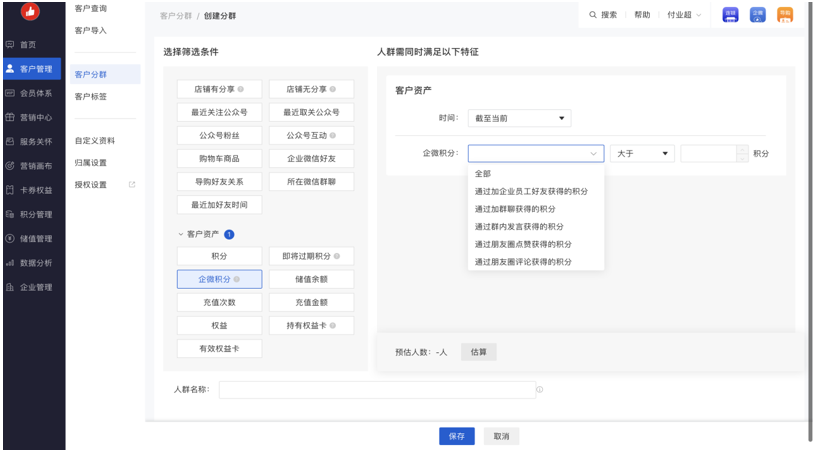Viewport: 820px width, 456px height.
Task: Select 即将过期积分 filter
Action: coord(311,256)
